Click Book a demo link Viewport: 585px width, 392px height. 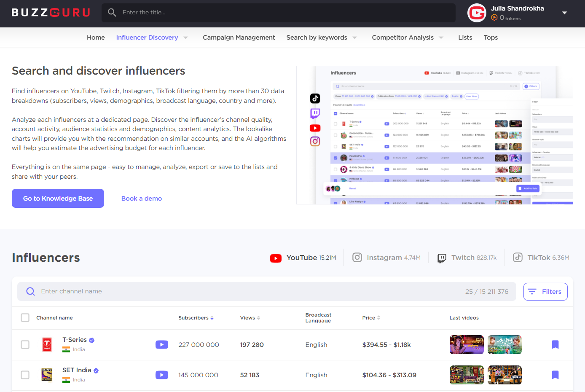click(142, 199)
